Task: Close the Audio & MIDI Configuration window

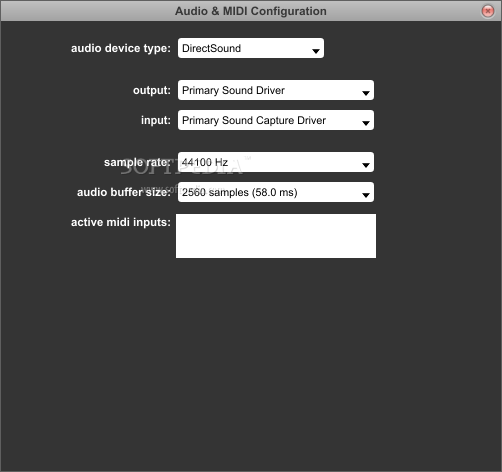Action: (488, 11)
